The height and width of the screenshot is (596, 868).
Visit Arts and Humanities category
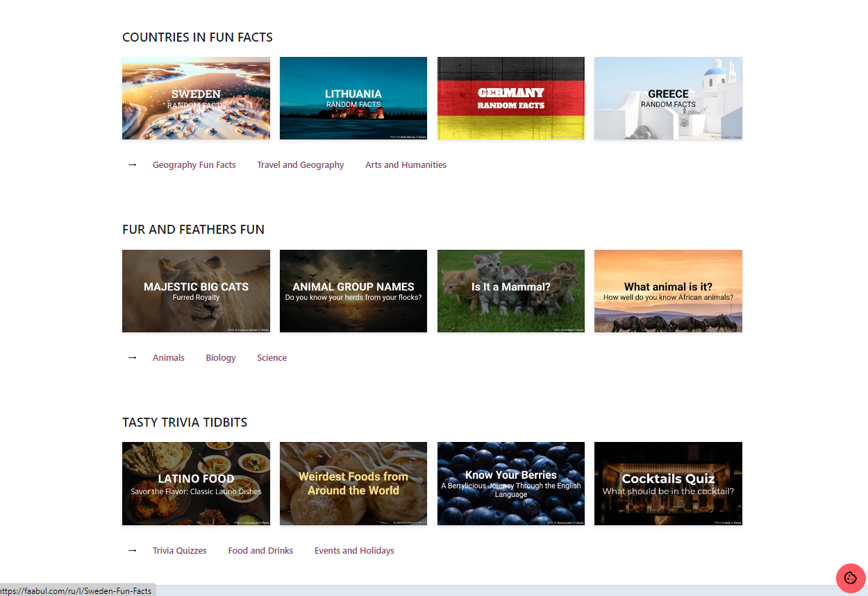point(406,165)
